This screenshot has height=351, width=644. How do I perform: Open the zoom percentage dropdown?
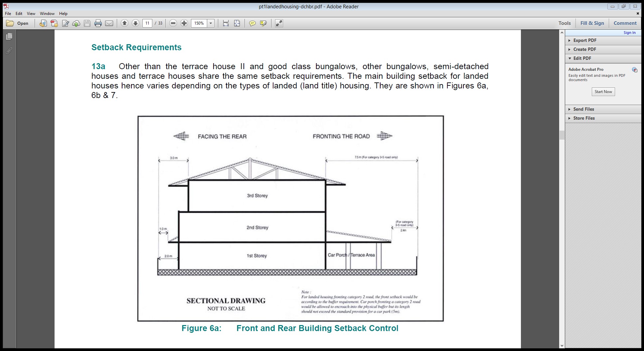click(211, 23)
